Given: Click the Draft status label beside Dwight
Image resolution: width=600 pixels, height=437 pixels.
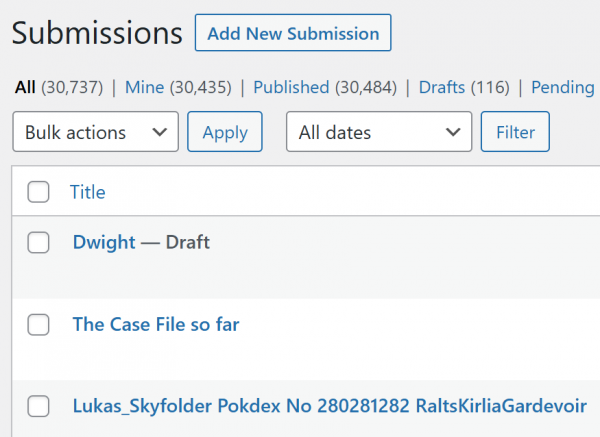Looking at the screenshot, I should coord(187,242).
